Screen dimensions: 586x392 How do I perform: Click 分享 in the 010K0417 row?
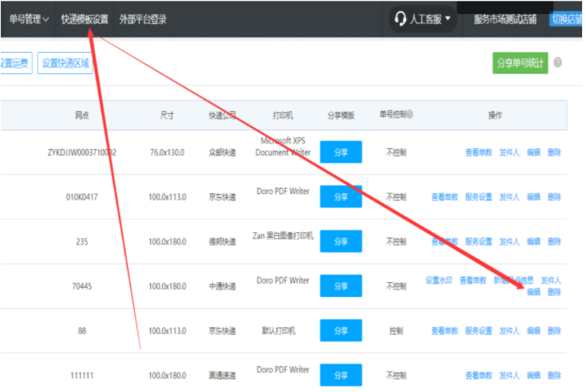(x=341, y=196)
